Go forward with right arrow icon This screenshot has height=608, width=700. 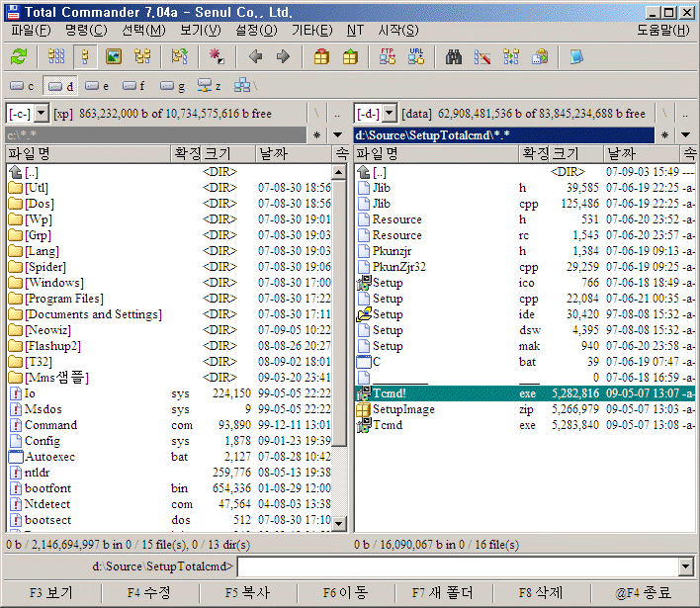tap(283, 56)
